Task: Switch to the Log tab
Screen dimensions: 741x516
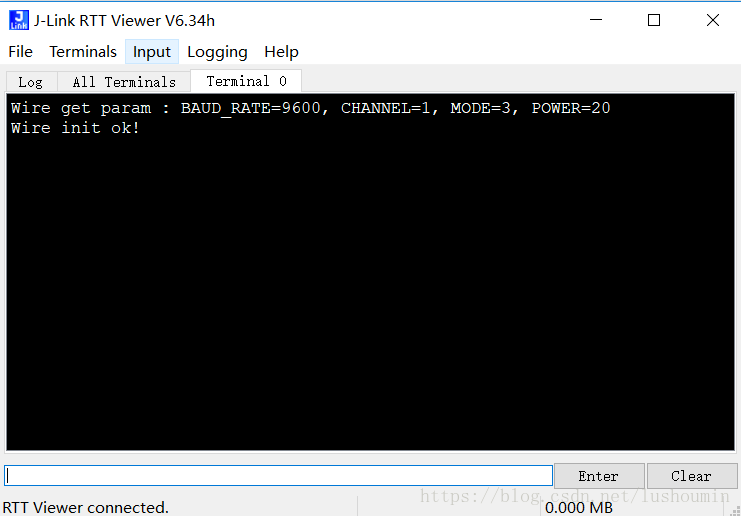Action: click(31, 82)
